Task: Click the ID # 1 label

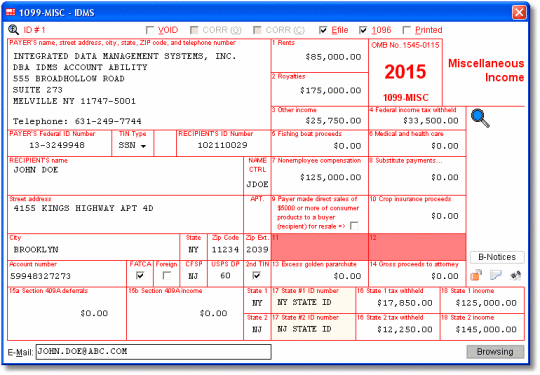Action: click(34, 30)
